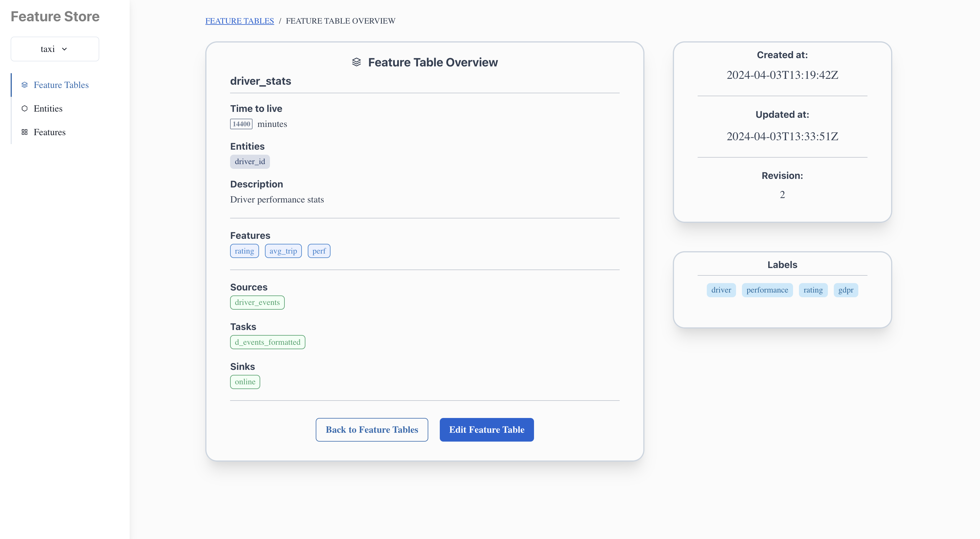The width and height of the screenshot is (980, 539).
Task: Click the Entities hexagon icon in sidebar
Action: (25, 108)
